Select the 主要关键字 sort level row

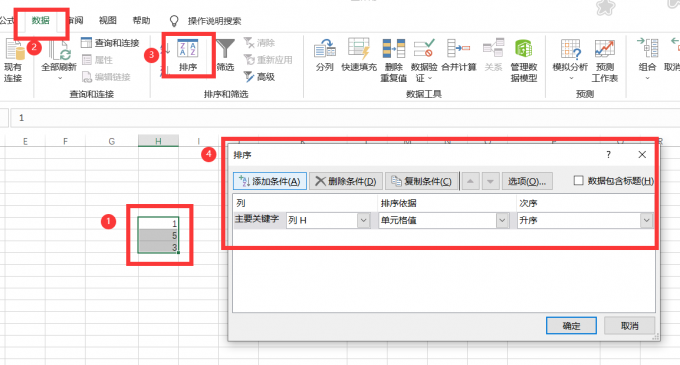pos(257,219)
